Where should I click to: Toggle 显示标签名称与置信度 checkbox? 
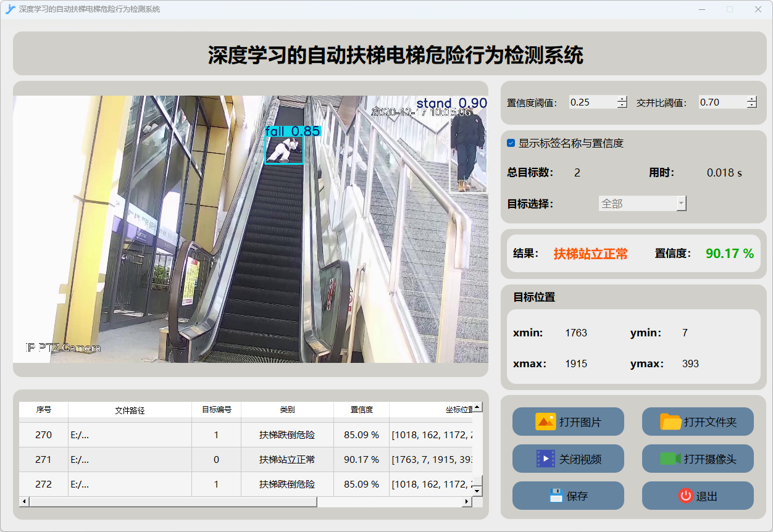(x=511, y=143)
